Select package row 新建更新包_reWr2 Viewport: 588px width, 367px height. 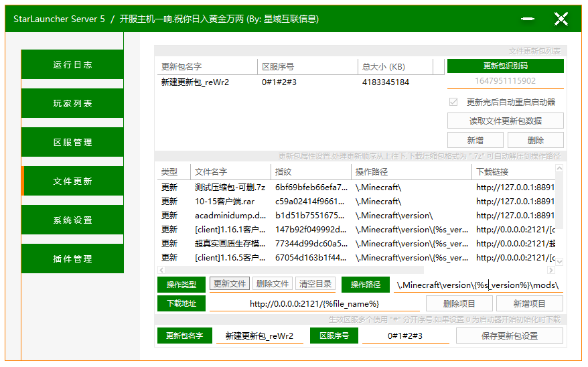click(x=300, y=82)
